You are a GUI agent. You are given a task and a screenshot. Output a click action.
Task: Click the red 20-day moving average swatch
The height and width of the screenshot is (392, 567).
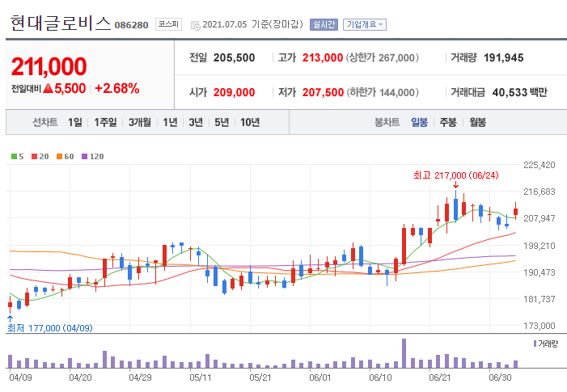(34, 157)
